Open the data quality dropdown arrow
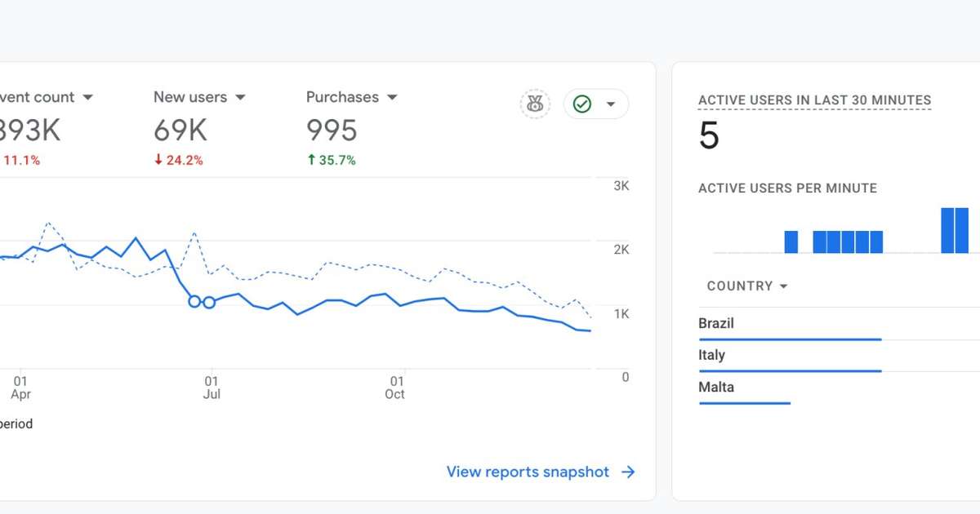The image size is (980, 514). (x=610, y=104)
